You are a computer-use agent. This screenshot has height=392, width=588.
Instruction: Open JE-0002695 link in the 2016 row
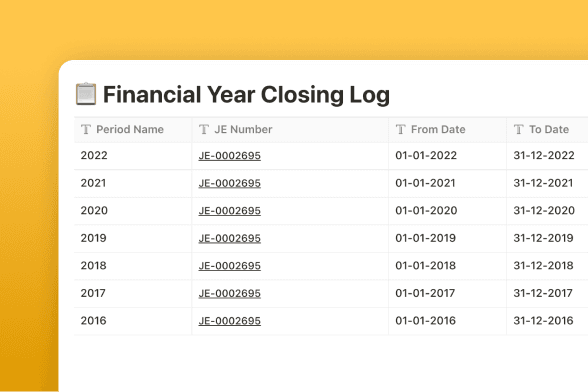[x=230, y=321]
